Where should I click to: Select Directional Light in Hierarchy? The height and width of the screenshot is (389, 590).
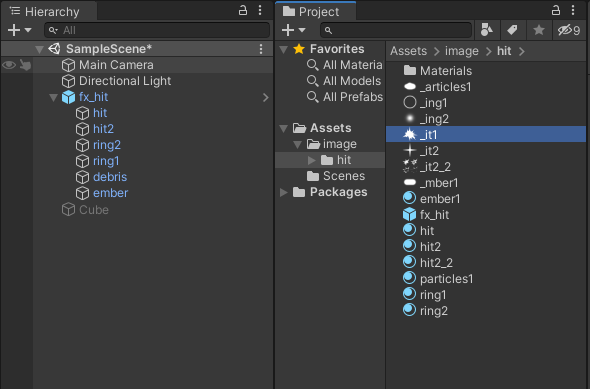pyautogui.click(x=125, y=81)
